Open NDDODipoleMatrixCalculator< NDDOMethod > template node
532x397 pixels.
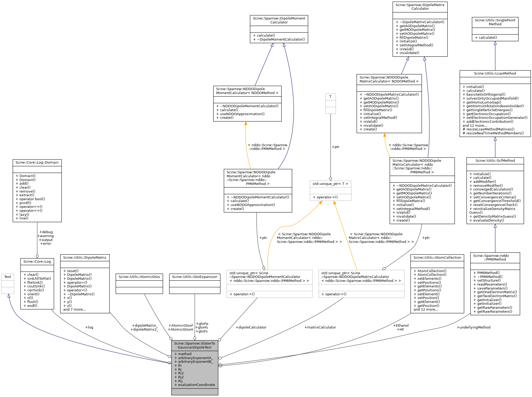[389, 104]
